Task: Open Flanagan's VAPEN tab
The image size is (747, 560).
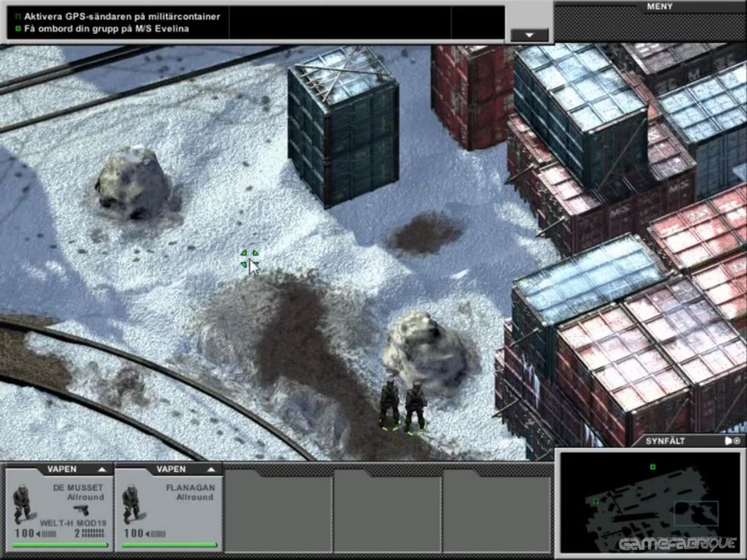Action: [x=171, y=469]
